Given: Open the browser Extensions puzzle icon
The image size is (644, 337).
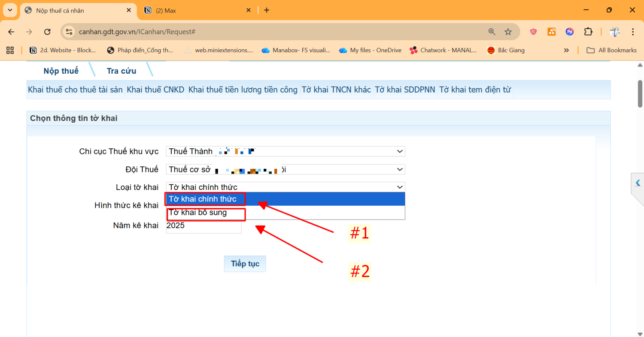Looking at the screenshot, I should point(588,32).
